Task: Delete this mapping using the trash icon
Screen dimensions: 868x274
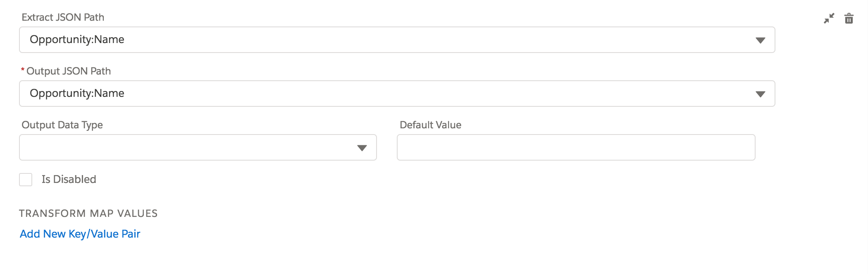Action: [x=849, y=19]
